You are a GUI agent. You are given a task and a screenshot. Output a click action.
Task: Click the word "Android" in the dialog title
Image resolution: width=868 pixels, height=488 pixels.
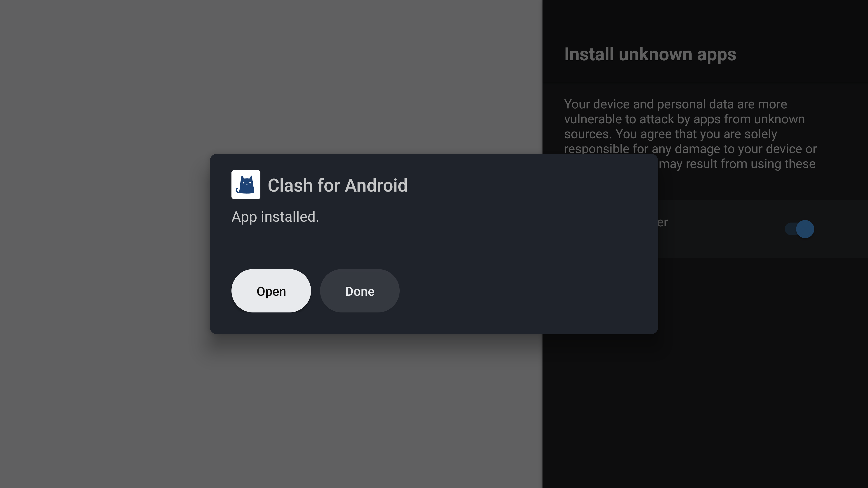tap(376, 185)
